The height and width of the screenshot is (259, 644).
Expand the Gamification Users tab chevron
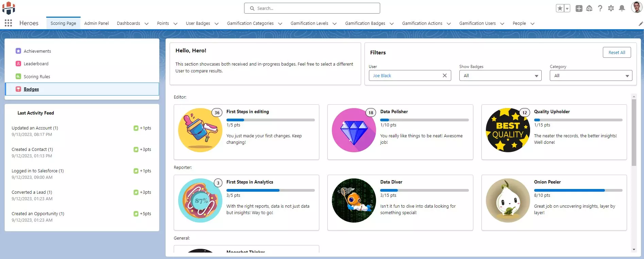click(x=502, y=23)
